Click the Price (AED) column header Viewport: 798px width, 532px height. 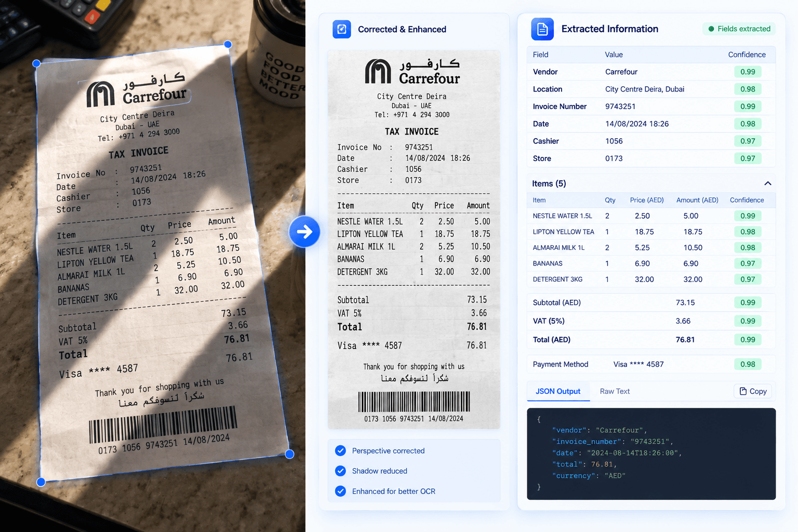[647, 200]
